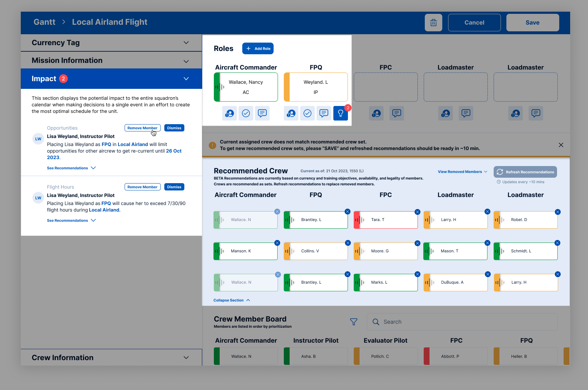Open the comment icon under Weyland. L
This screenshot has height=390, width=588.
[324, 113]
